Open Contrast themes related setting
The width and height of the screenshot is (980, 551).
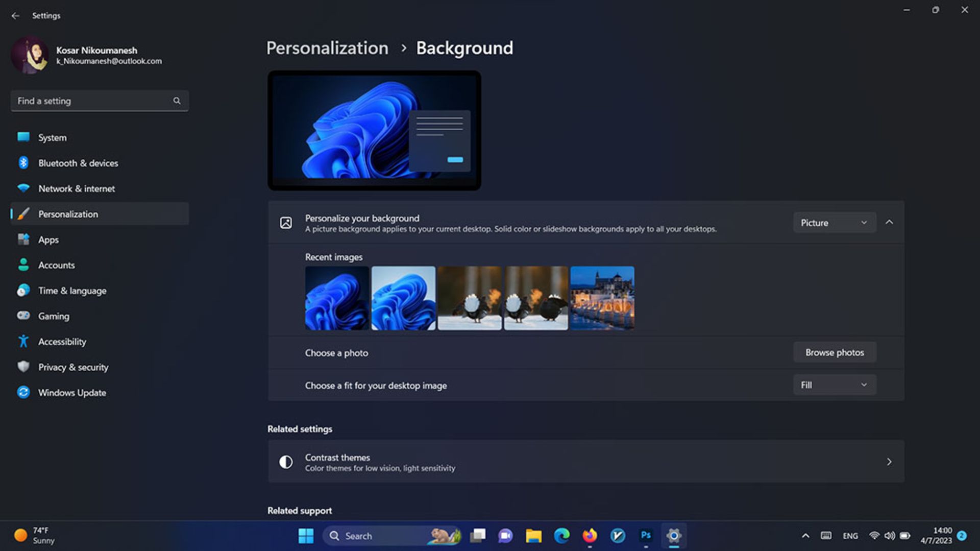coord(585,462)
